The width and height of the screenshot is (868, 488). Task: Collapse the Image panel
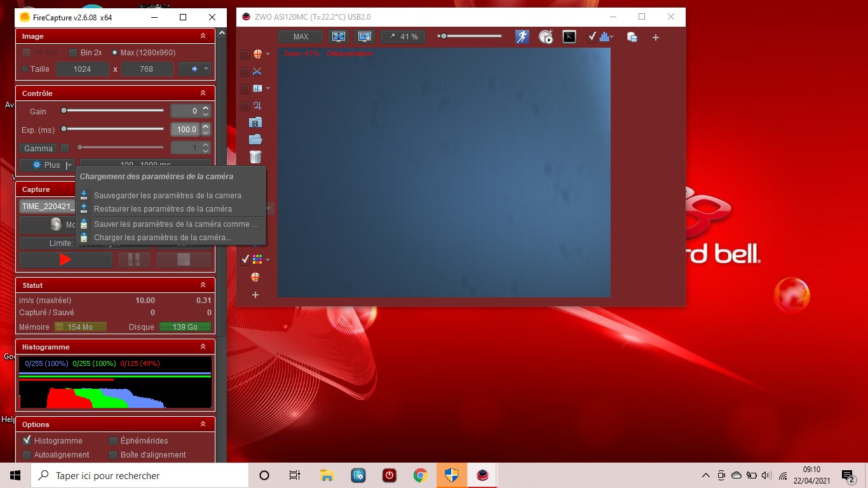coord(203,36)
